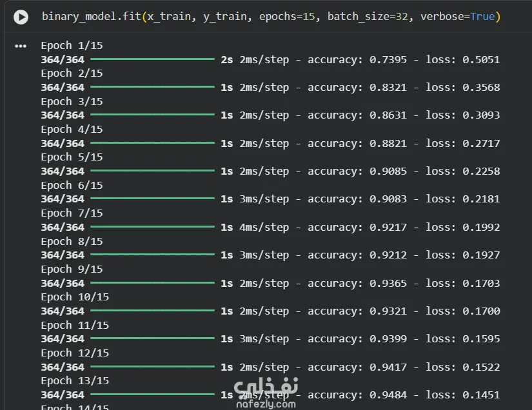Select the 'Epoch 13/15' output line

[75, 380]
